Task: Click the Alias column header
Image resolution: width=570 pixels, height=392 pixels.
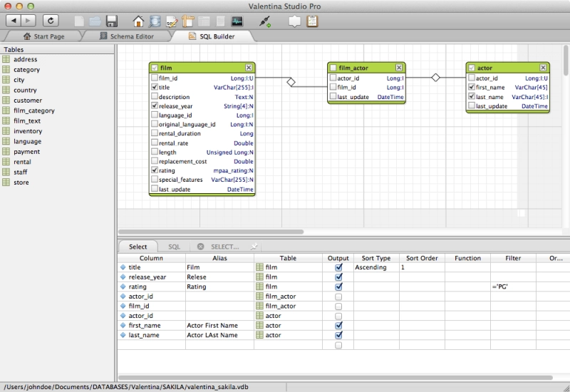Action: 219,258
